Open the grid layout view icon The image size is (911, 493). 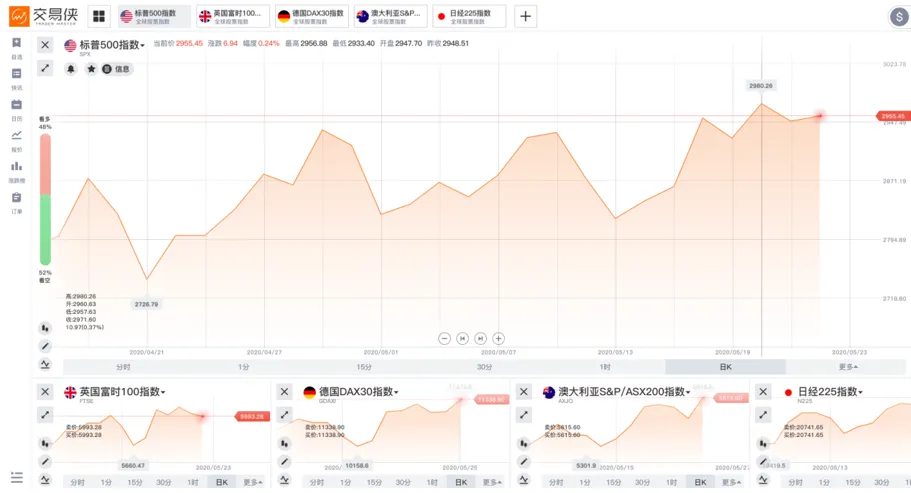tap(99, 16)
